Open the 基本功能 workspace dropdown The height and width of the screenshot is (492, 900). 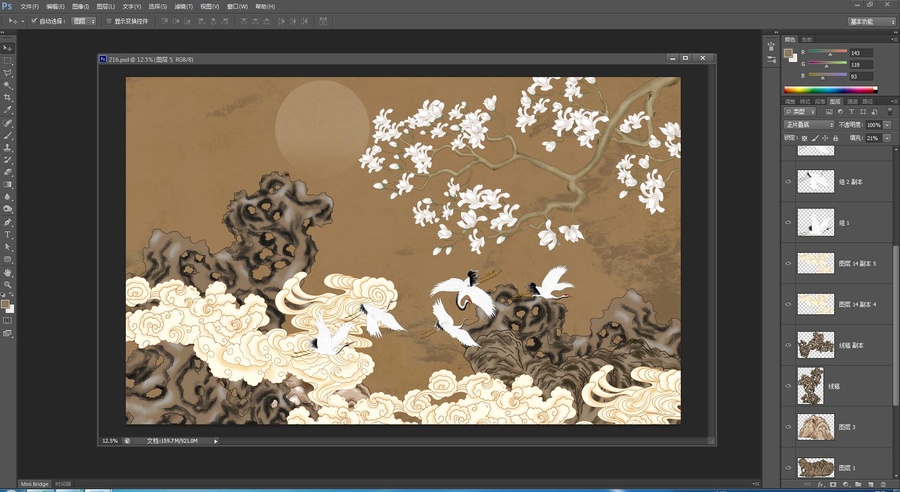pyautogui.click(x=872, y=22)
